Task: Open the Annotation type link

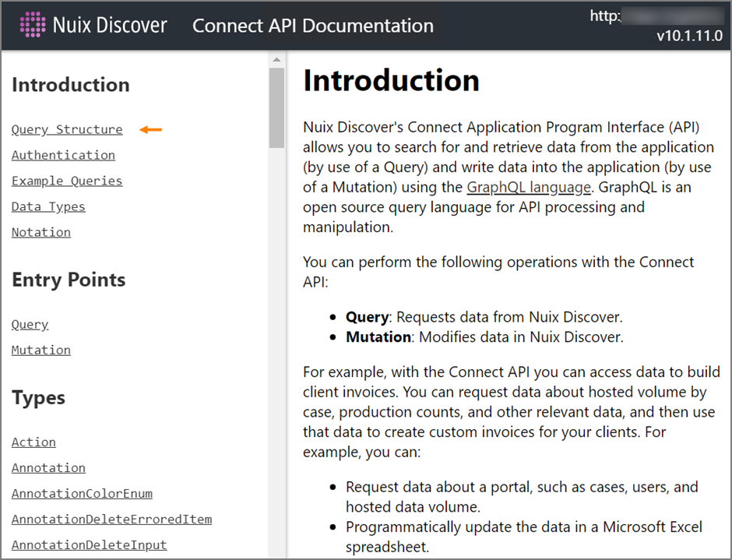Action: (48, 467)
